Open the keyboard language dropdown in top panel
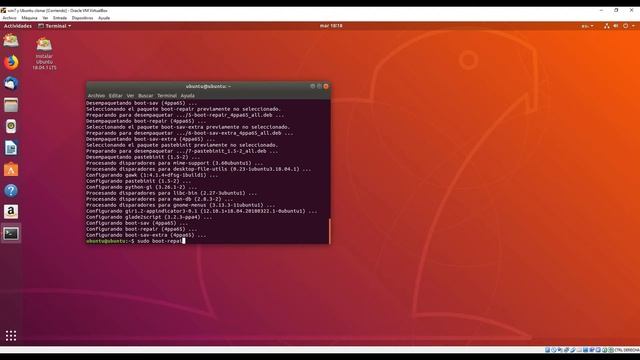Image resolution: width=640 pixels, height=360 pixels. (588, 26)
